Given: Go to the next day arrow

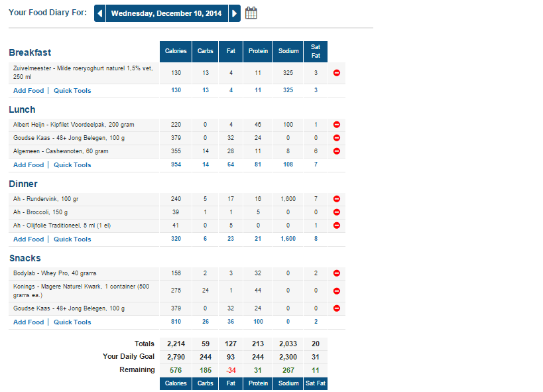Looking at the screenshot, I should pyautogui.click(x=234, y=13).
